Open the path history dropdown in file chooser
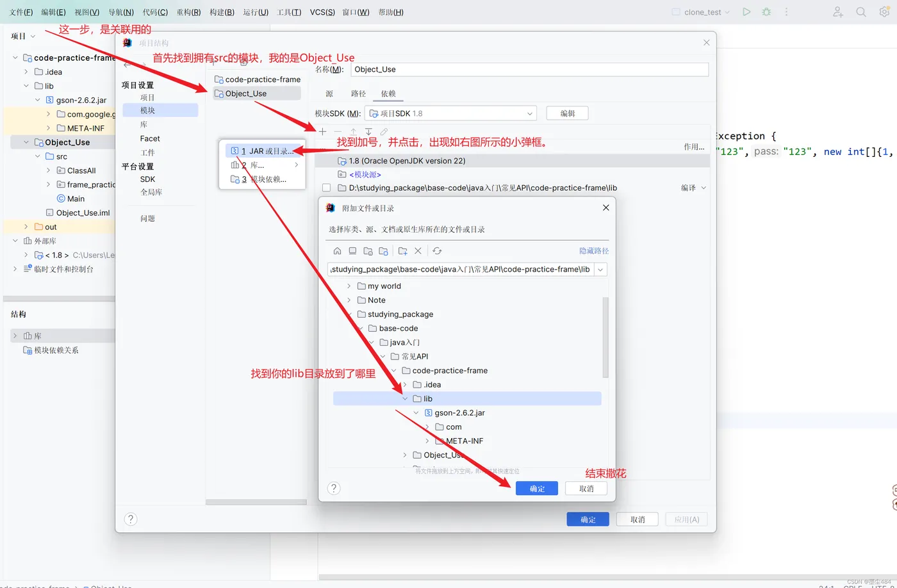The width and height of the screenshot is (897, 588). [600, 270]
